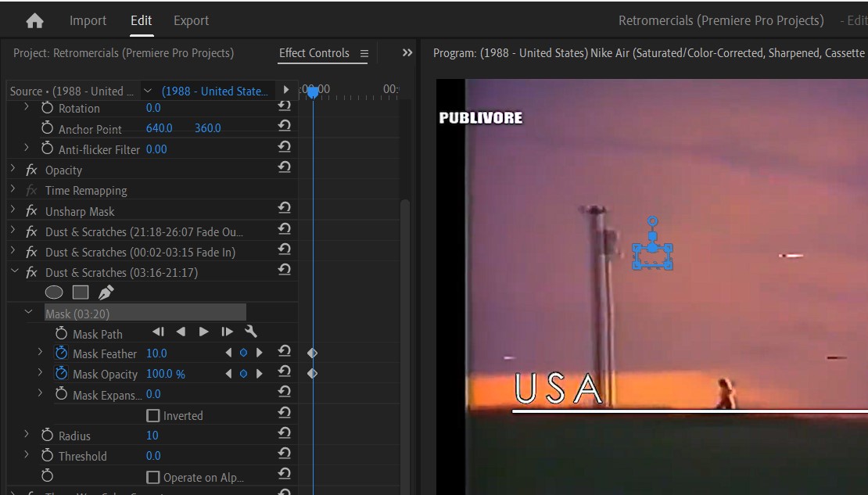Toggle animation stopwatch for Mask Opacity
Image resolution: width=868 pixels, height=495 pixels.
61,373
